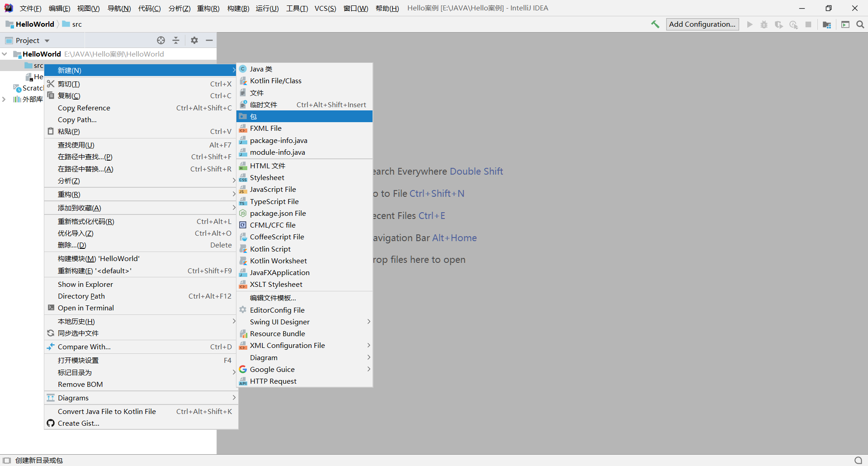Click the Search Everywhere magnifier icon

[x=860, y=24]
